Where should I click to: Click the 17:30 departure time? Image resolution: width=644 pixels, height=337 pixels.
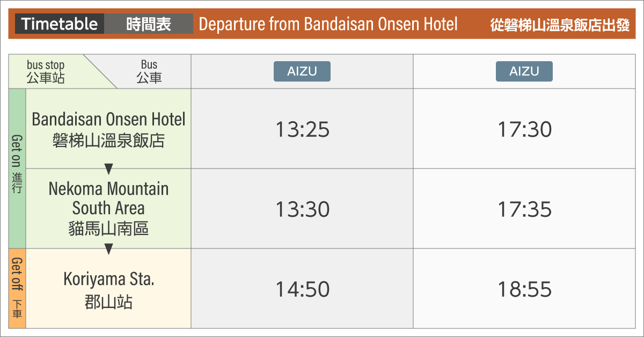(524, 129)
